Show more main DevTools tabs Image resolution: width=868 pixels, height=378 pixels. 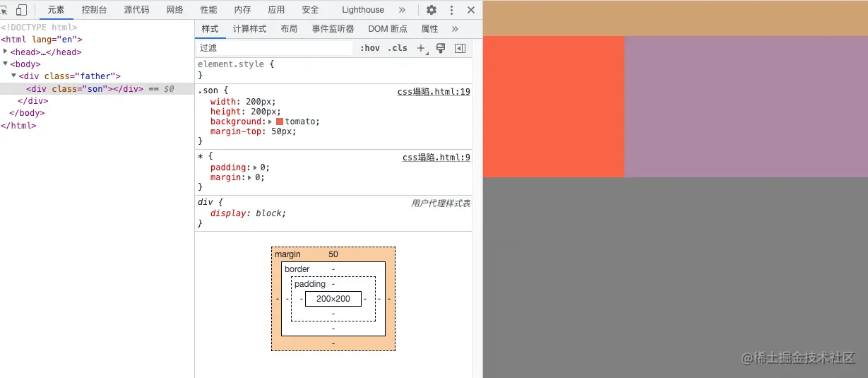tap(402, 10)
